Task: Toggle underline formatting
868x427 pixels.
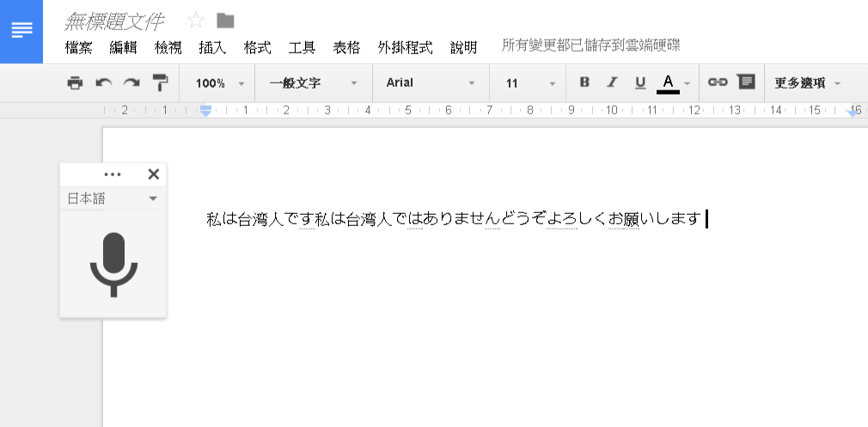Action: (x=640, y=83)
